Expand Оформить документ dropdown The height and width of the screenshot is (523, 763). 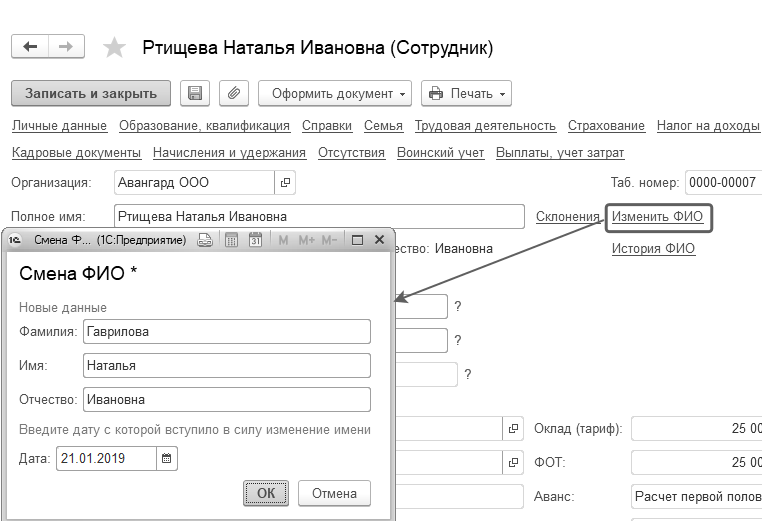pyautogui.click(x=335, y=93)
